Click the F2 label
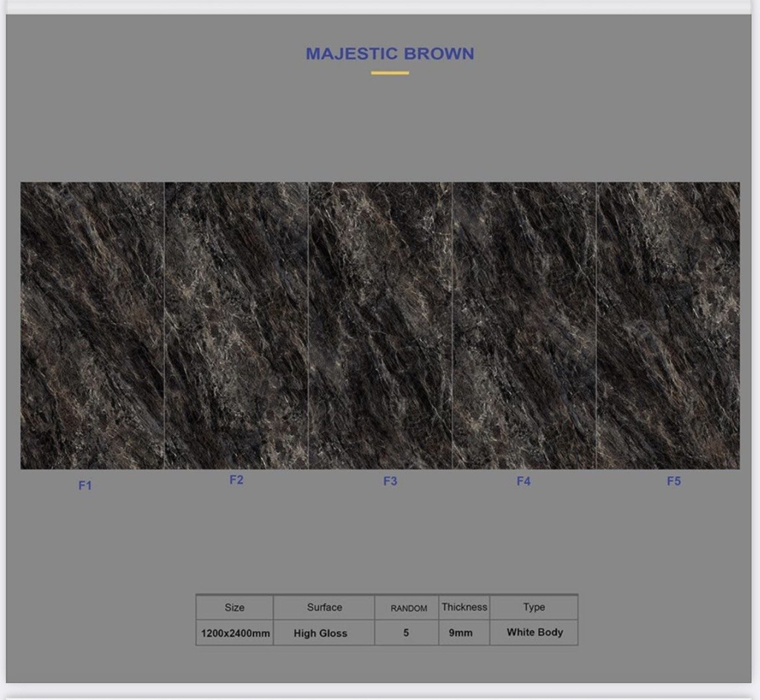 [x=236, y=480]
